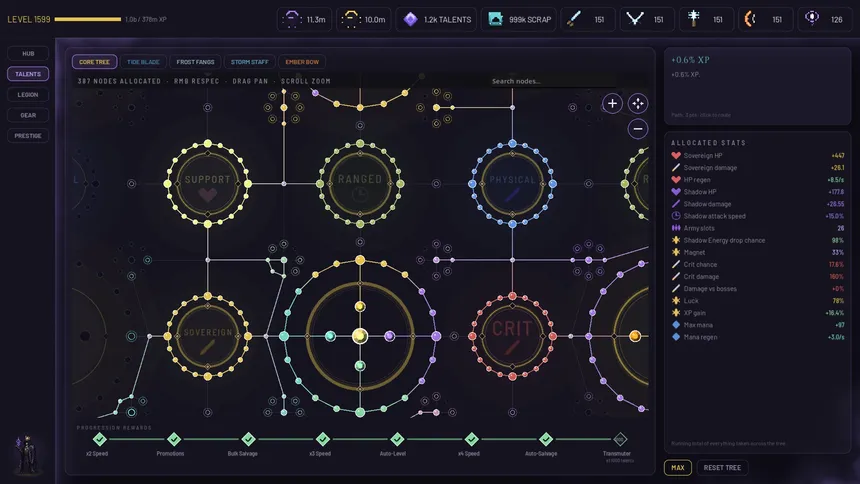Click the "Crit damage" stat row
Viewport: 860px width, 484px height.
[757, 277]
